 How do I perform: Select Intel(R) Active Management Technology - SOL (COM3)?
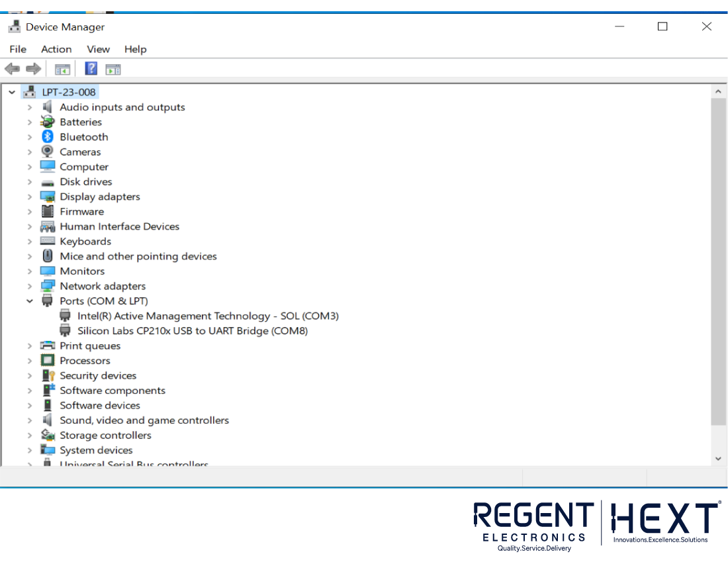point(208,316)
